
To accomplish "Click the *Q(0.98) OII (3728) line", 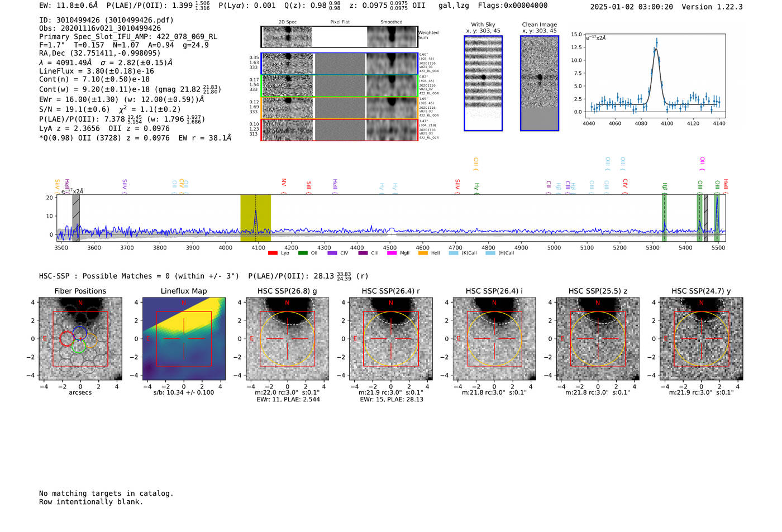I will click(x=135, y=138).
